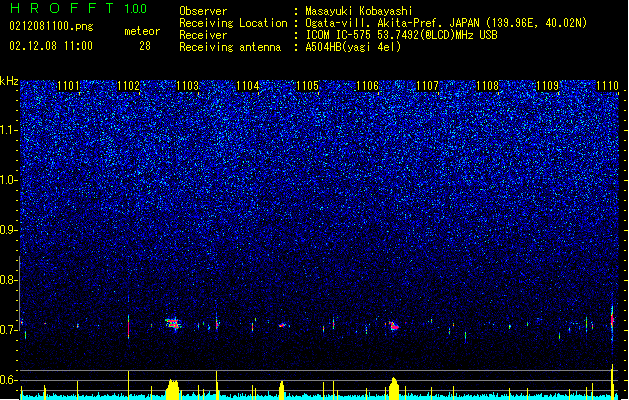
Task: Select the 0.7 kHz axis label
Action: point(9,330)
